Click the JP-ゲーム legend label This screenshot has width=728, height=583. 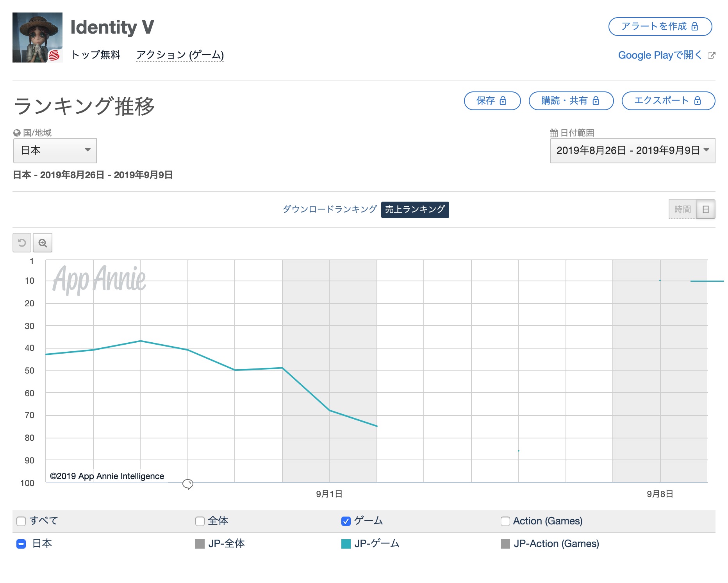377,544
